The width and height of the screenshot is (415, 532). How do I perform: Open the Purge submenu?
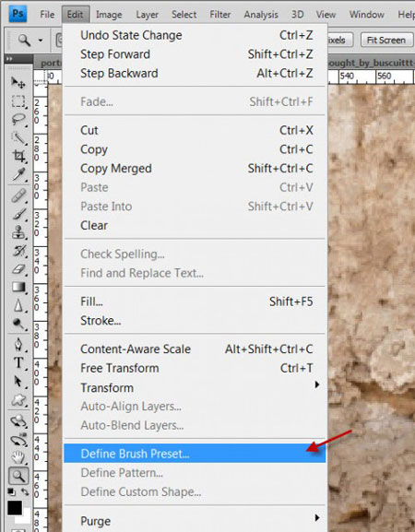coord(195,521)
